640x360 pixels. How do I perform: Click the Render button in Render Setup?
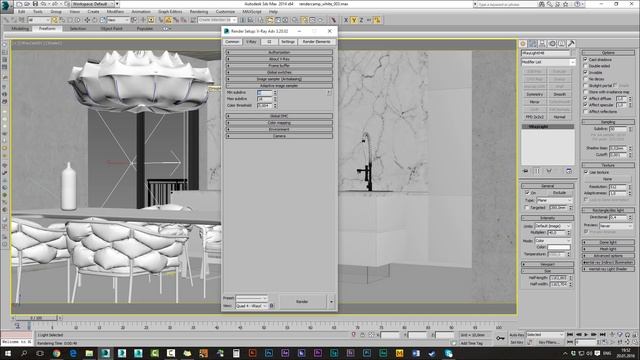click(x=302, y=302)
